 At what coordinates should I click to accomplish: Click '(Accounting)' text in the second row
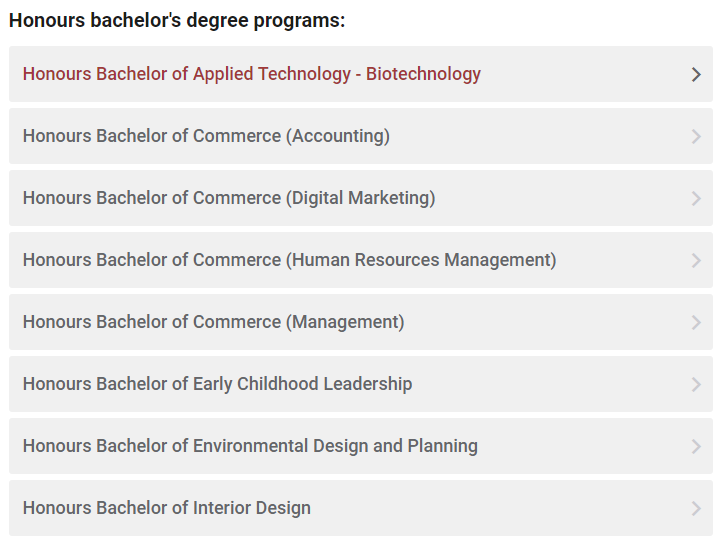(338, 136)
